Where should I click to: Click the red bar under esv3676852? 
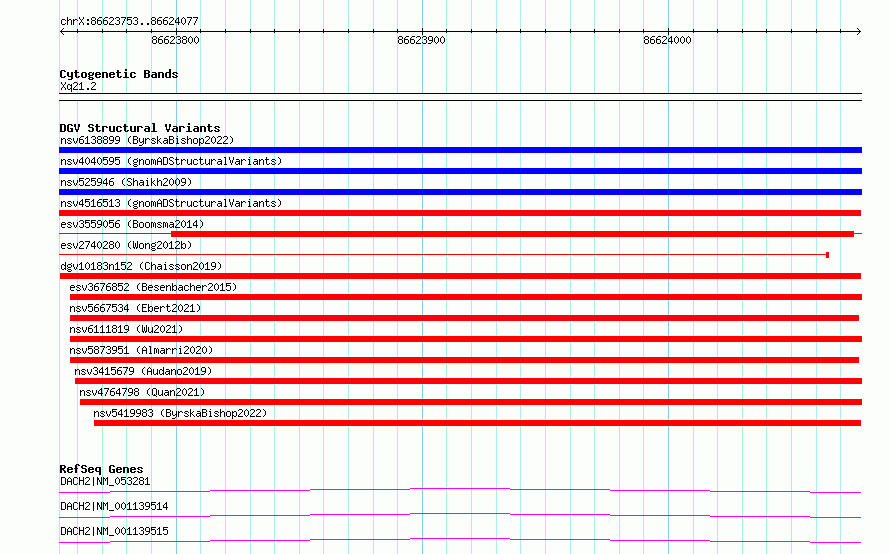466,297
